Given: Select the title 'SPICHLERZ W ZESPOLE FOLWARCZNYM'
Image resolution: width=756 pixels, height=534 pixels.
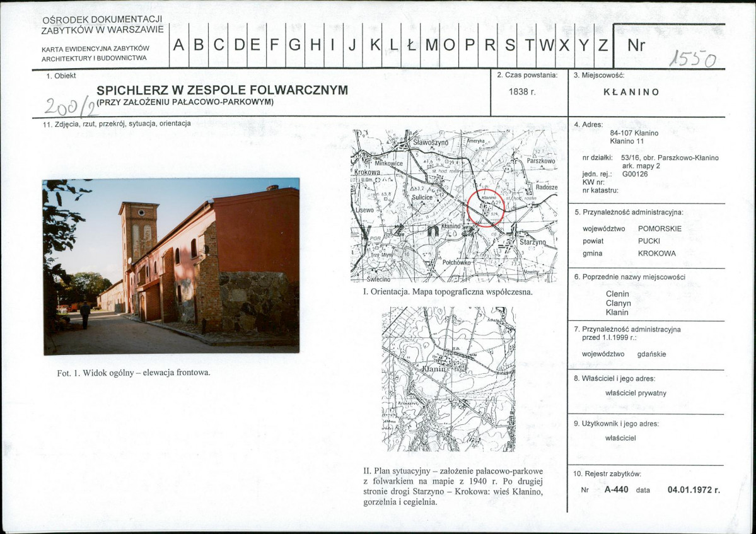Looking at the screenshot, I should pos(222,90).
